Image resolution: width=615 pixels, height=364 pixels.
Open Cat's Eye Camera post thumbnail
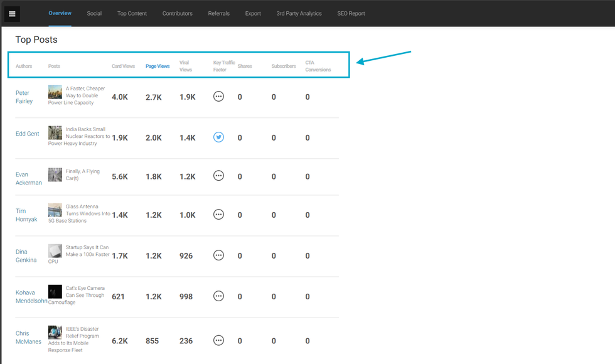click(55, 292)
